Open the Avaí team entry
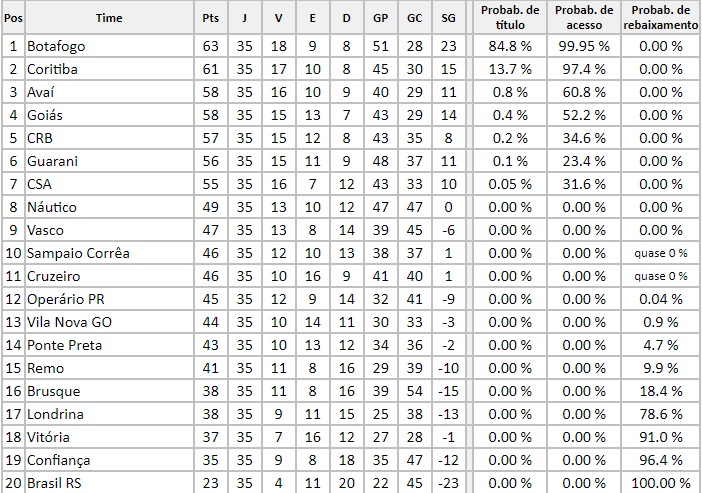702x493 pixels. [43, 92]
